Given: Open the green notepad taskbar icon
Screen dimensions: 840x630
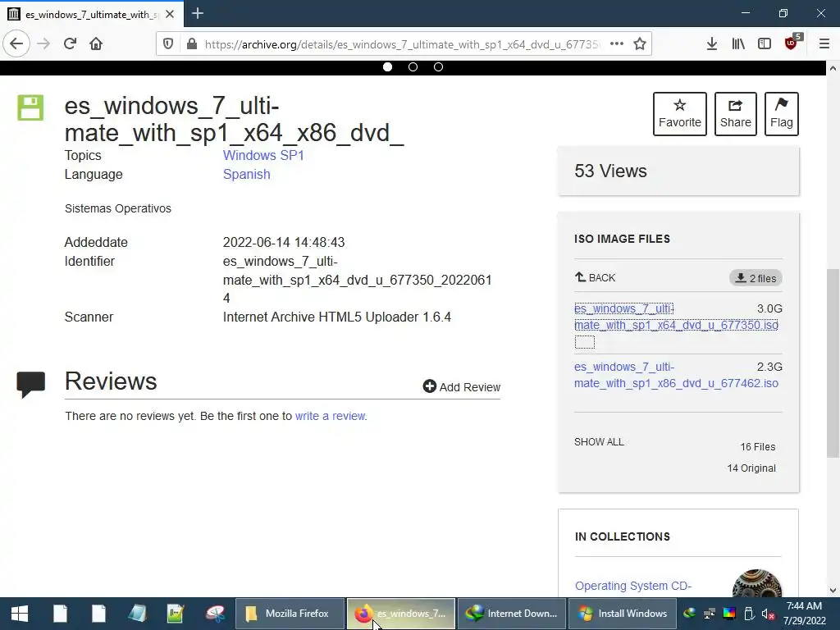Looking at the screenshot, I should 176,614.
